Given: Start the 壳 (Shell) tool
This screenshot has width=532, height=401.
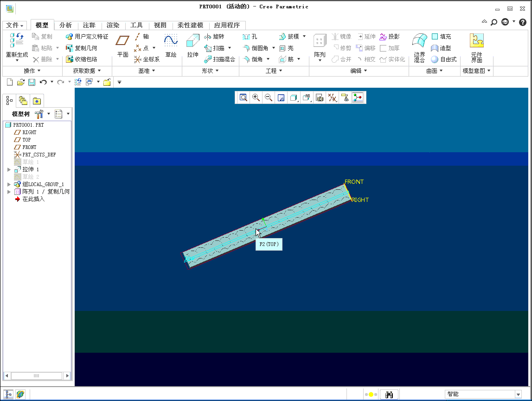Looking at the screenshot, I should [x=286, y=48].
